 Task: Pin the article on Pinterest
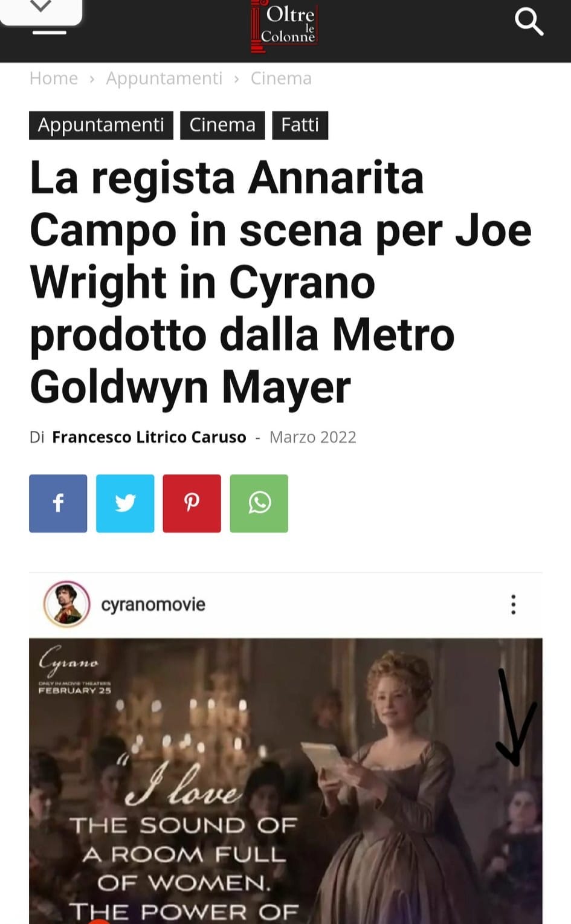(x=192, y=503)
